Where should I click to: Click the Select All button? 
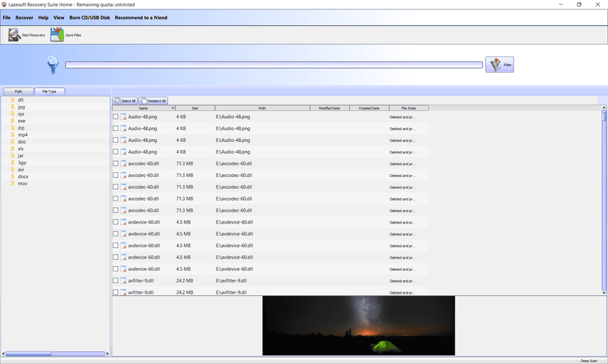[125, 101]
